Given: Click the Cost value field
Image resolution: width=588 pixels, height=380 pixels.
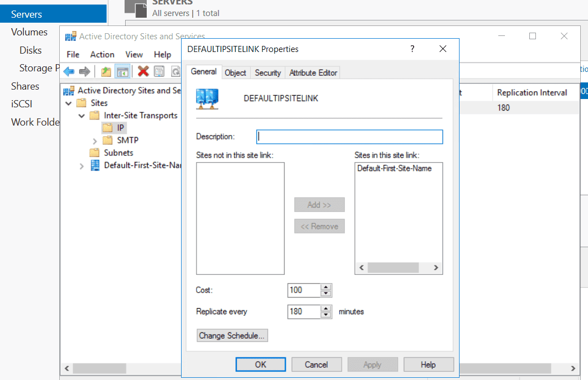Looking at the screenshot, I should [304, 290].
